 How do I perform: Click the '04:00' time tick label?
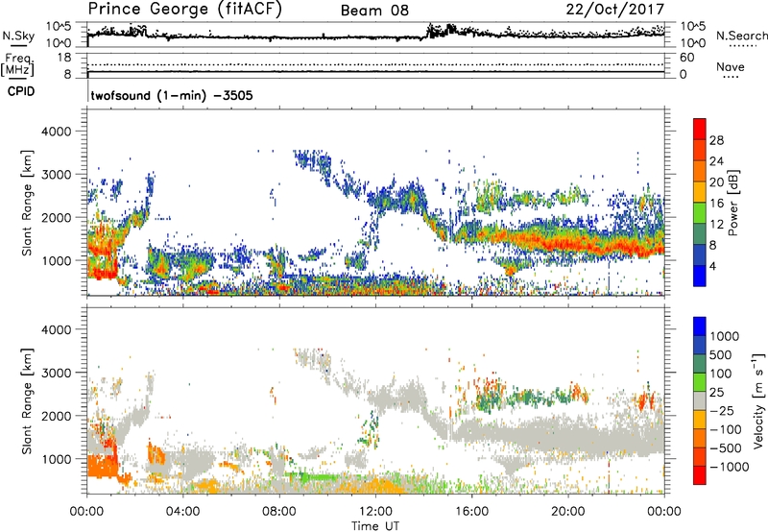(182, 512)
